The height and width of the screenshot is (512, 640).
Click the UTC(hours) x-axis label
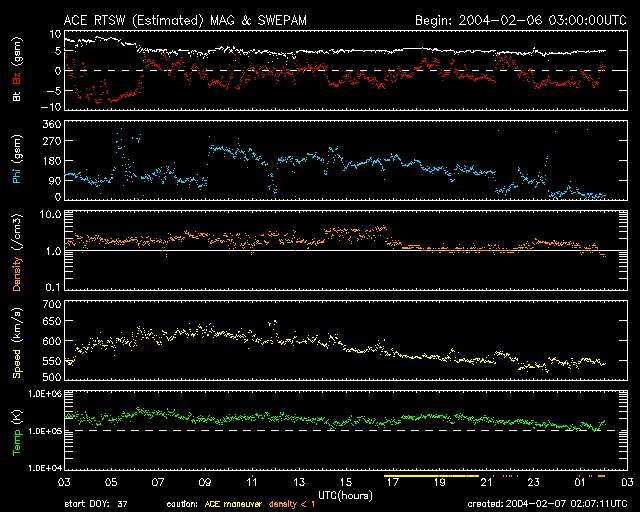347,495
